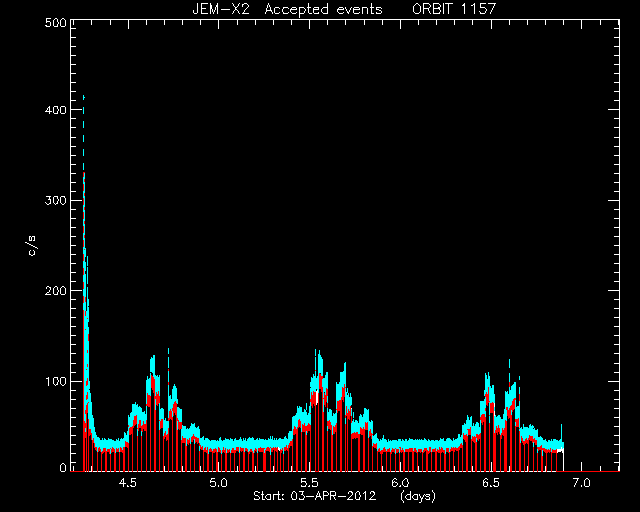Click the 200 y-axis tick label
Screen dimensions: 640x512
pos(56,291)
